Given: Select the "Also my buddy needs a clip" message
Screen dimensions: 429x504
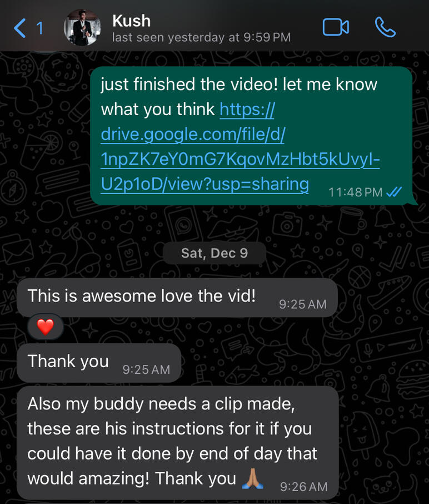Looking at the screenshot, I should [x=178, y=443].
